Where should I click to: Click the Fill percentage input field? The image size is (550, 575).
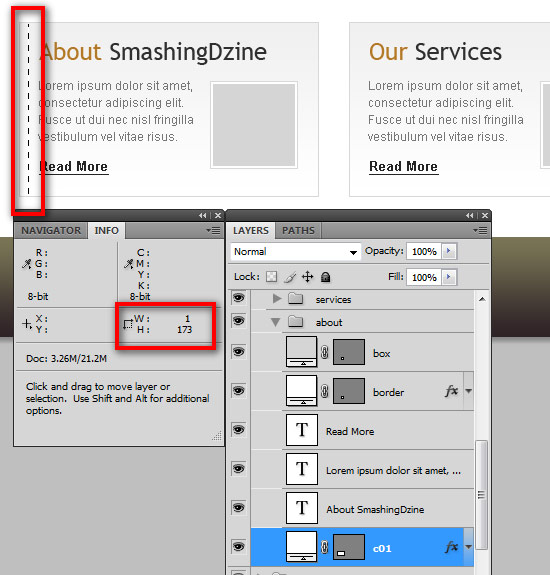coord(424,277)
